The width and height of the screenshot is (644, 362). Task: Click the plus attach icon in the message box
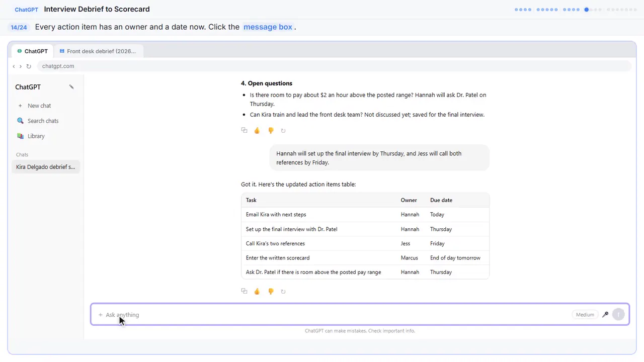click(x=101, y=315)
